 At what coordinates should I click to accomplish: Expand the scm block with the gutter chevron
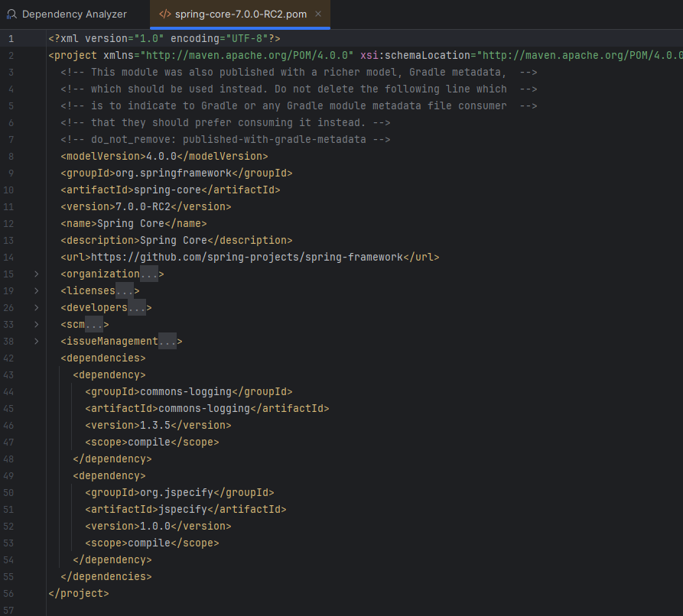[36, 324]
